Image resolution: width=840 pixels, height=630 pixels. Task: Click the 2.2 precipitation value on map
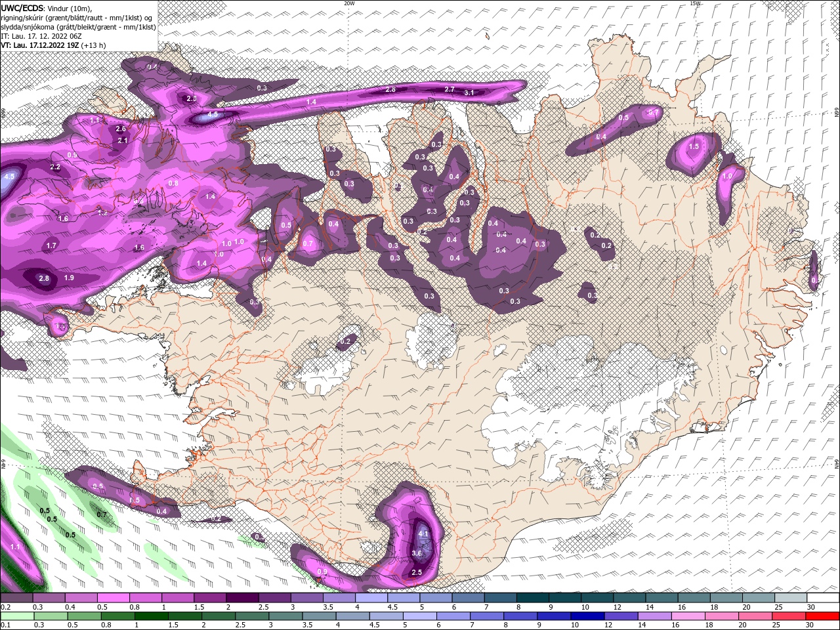pos(56,167)
